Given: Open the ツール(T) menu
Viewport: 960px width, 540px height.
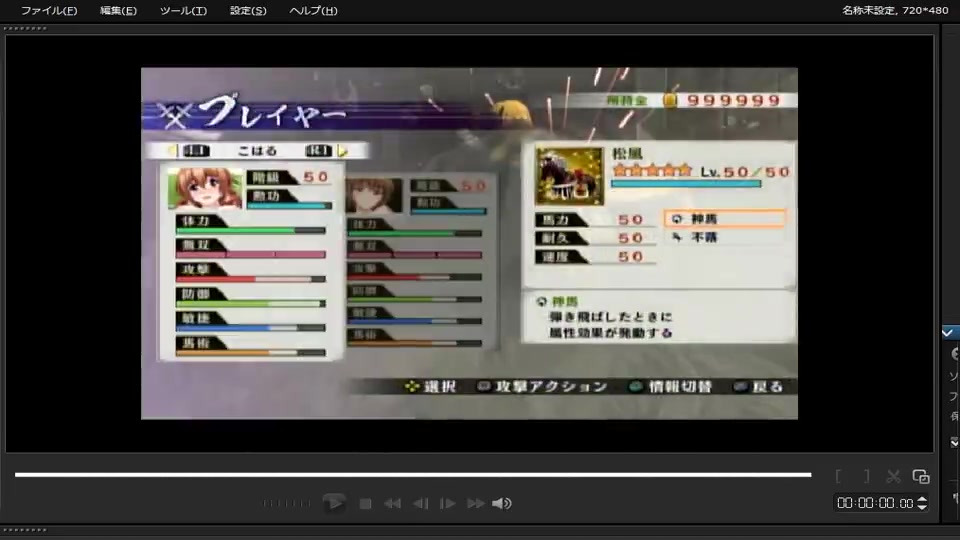Looking at the screenshot, I should [183, 10].
